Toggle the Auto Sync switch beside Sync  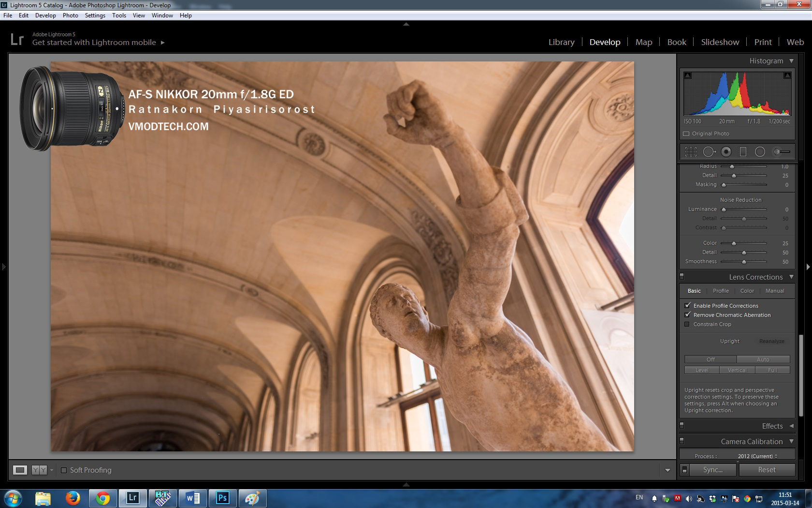click(x=684, y=470)
